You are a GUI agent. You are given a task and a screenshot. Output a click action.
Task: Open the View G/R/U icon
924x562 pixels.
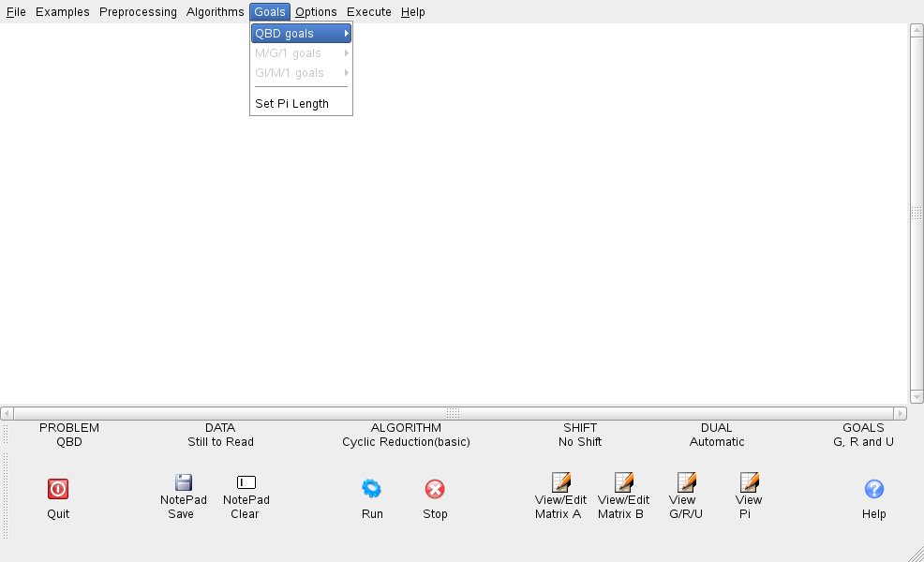point(686,483)
